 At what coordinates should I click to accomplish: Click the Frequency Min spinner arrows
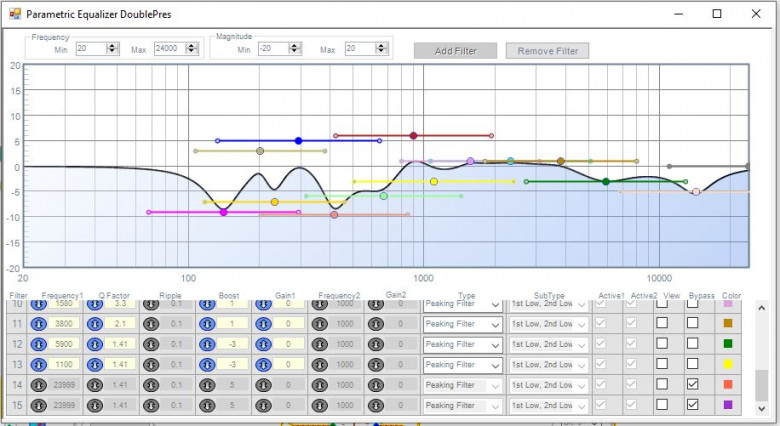coord(112,48)
